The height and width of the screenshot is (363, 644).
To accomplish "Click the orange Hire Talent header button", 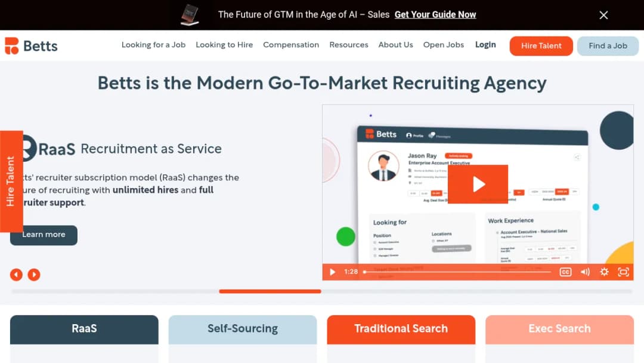I will coord(541,45).
